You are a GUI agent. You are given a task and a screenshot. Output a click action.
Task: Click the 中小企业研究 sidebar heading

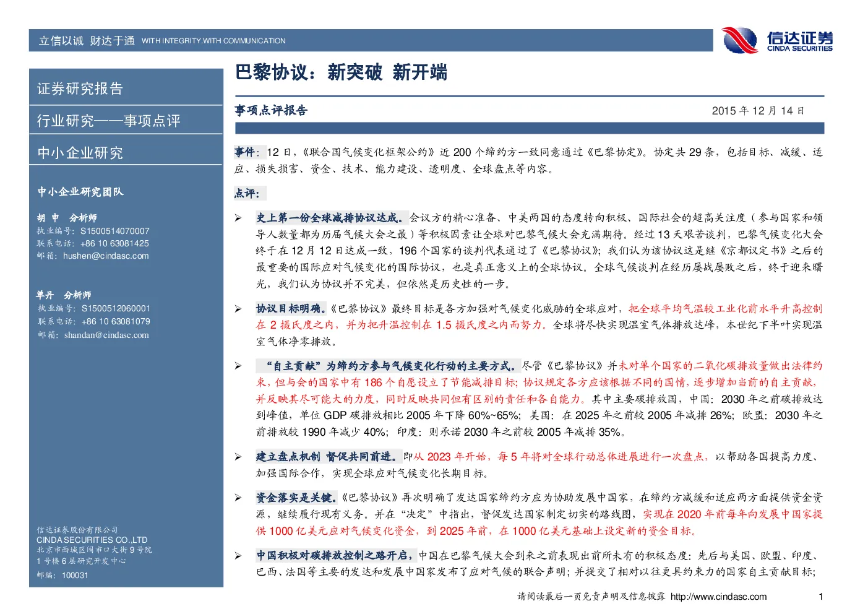coord(80,153)
